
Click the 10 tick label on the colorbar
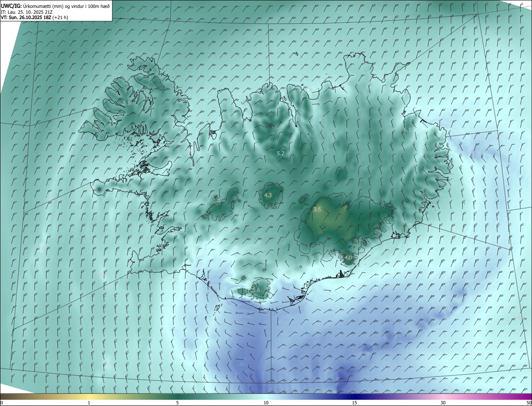pyautogui.click(x=266, y=403)
